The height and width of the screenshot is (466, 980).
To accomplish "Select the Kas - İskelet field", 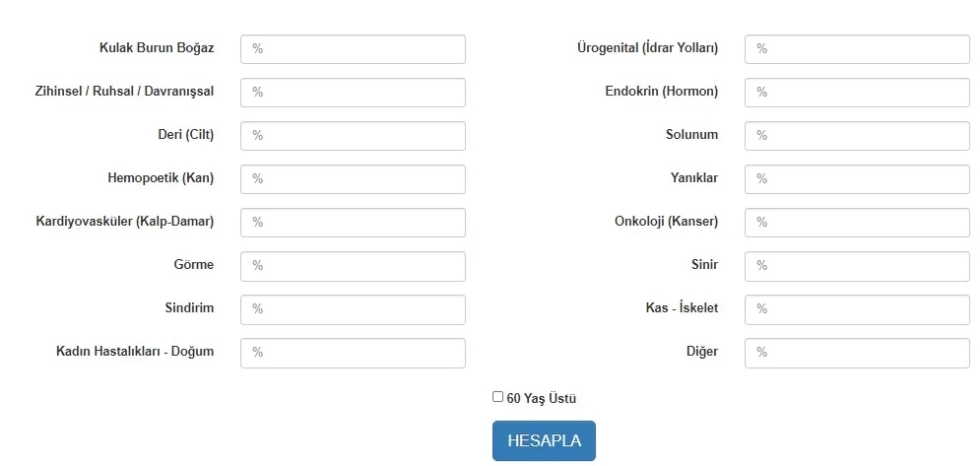I will click(857, 309).
